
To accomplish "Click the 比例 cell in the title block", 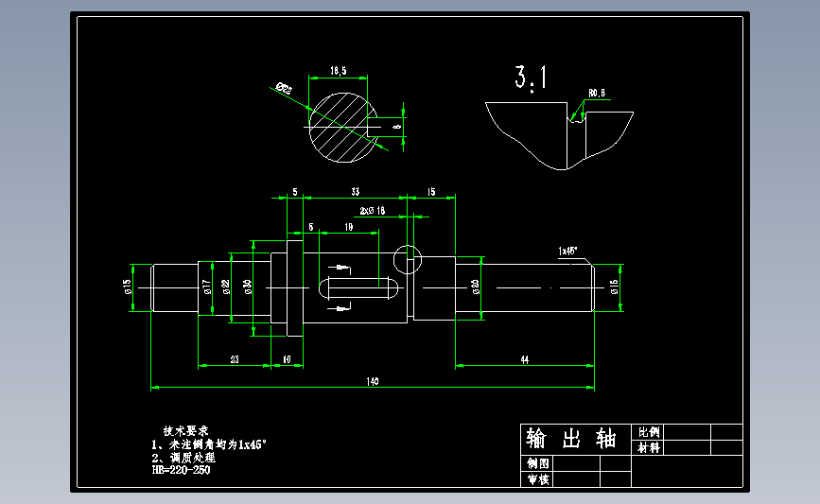I will (x=648, y=432).
